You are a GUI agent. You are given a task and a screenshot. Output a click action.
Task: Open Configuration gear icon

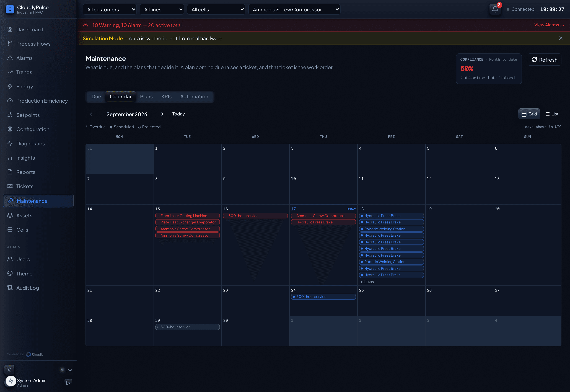point(10,129)
